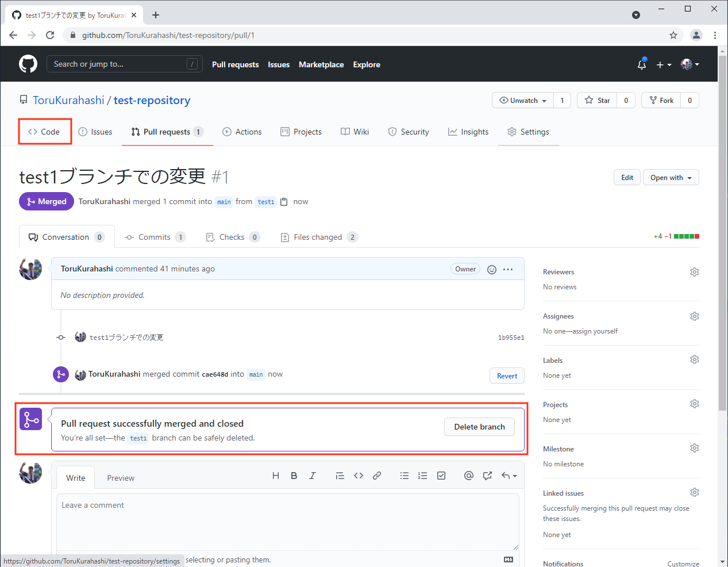Image resolution: width=728 pixels, height=567 pixels.
Task: Insert a link in comment
Action: 377,476
